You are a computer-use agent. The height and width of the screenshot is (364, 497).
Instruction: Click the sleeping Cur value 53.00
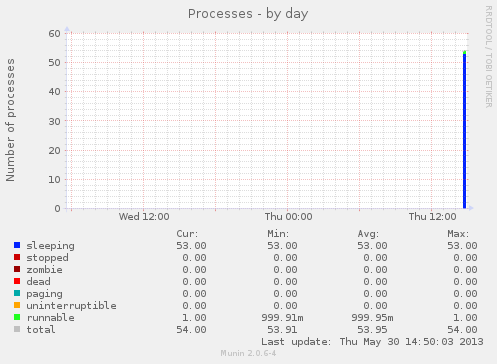coord(191,246)
